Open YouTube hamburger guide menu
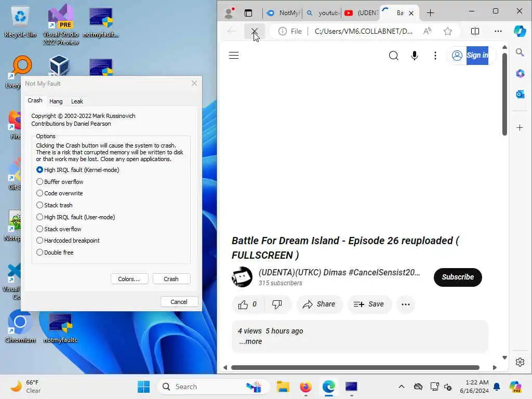Screen dimensions: 532x399 [x=234, y=55]
